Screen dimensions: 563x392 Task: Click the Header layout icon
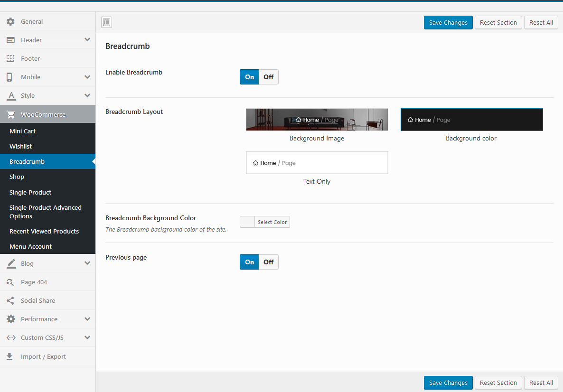(x=10, y=40)
